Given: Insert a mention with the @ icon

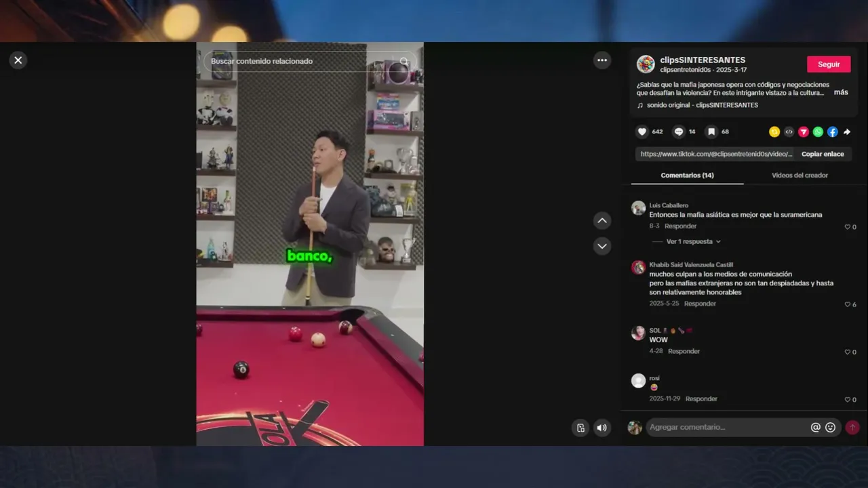Looking at the screenshot, I should (816, 427).
